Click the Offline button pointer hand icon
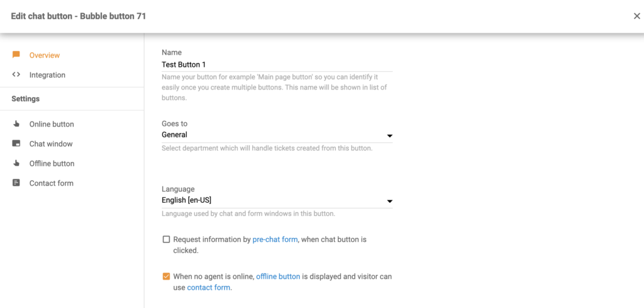The height and width of the screenshot is (308, 644). (16, 163)
